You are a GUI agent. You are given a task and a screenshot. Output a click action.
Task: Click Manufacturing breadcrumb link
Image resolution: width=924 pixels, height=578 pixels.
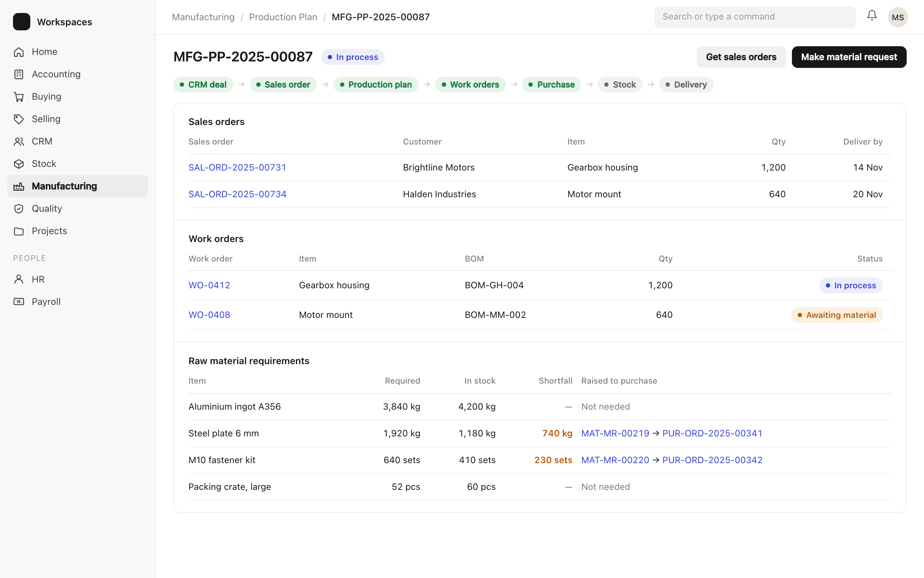click(x=203, y=17)
